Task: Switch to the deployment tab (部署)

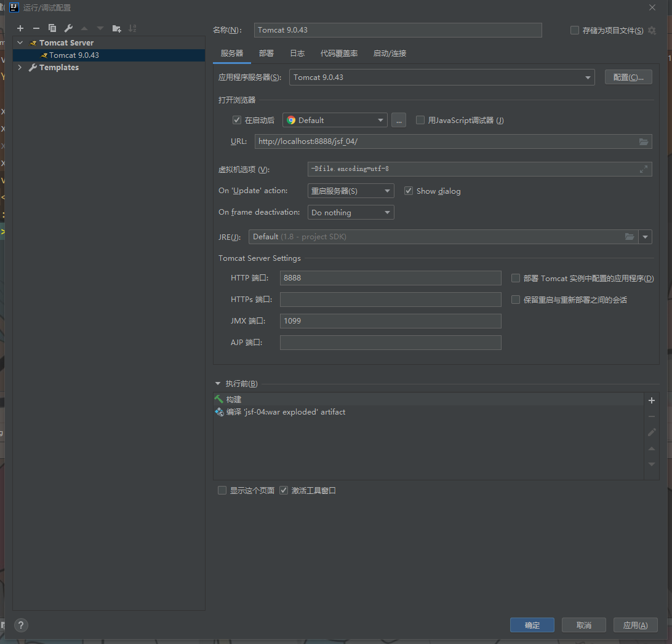Action: (x=266, y=53)
